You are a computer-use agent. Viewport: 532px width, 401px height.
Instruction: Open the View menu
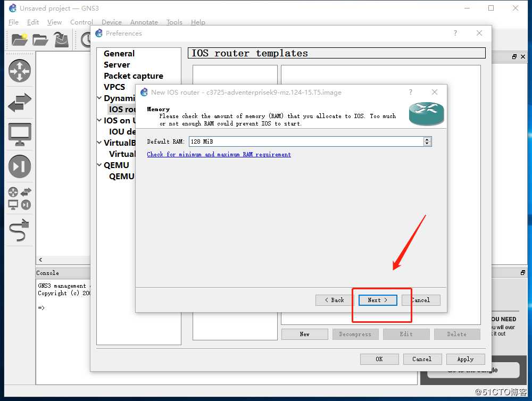click(x=54, y=22)
